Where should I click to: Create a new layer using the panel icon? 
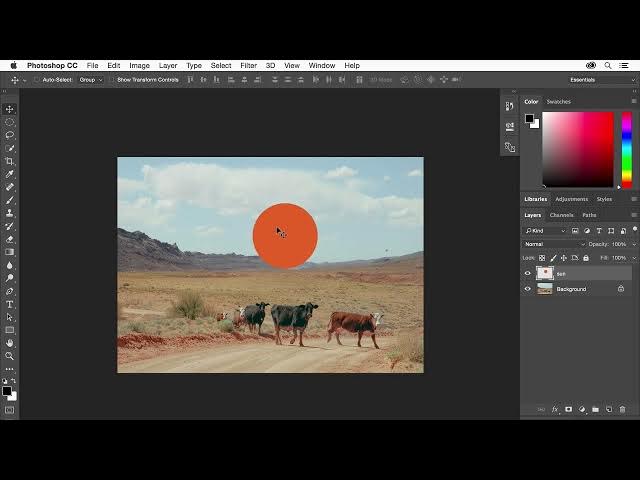pyautogui.click(x=608, y=409)
